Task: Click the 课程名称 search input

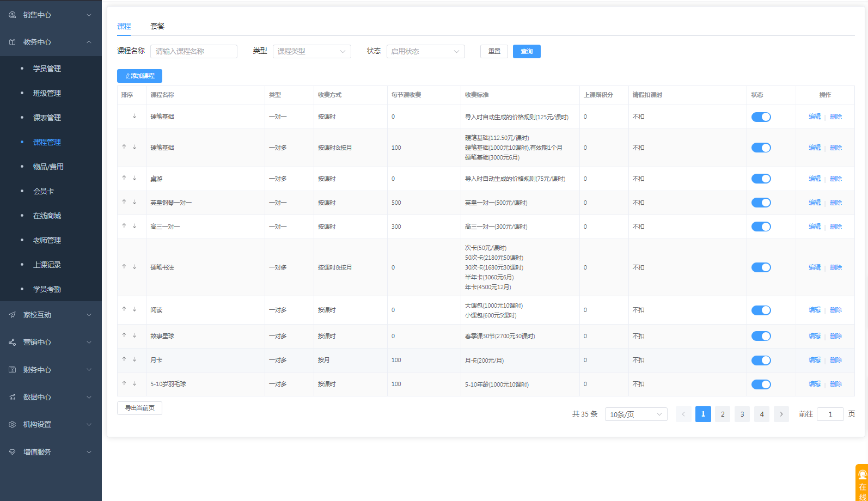Action: pos(194,51)
